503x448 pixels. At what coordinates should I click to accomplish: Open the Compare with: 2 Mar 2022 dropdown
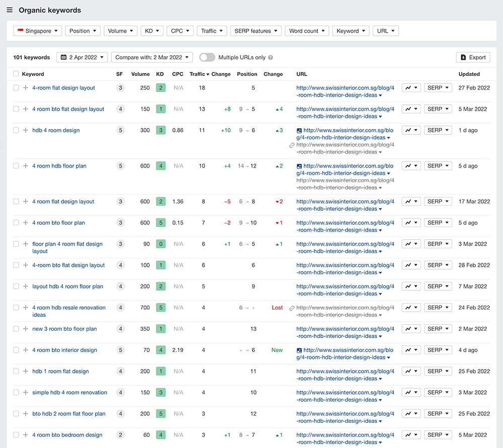pyautogui.click(x=152, y=57)
